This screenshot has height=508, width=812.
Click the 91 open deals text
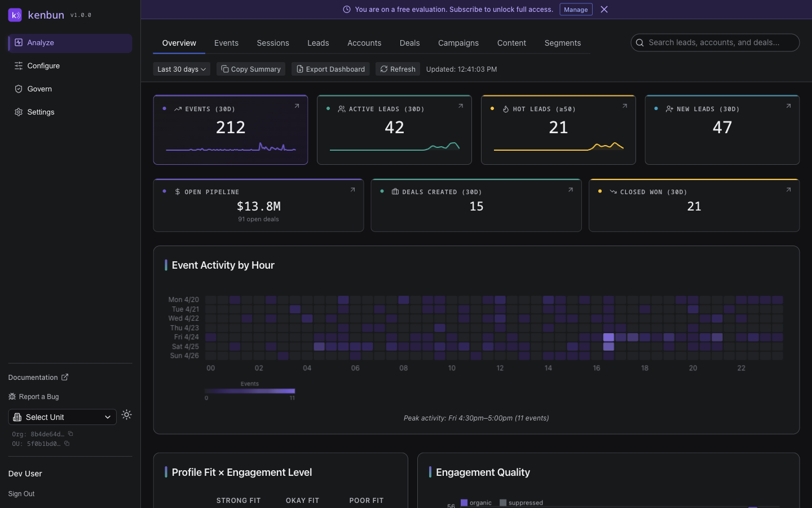coord(258,219)
